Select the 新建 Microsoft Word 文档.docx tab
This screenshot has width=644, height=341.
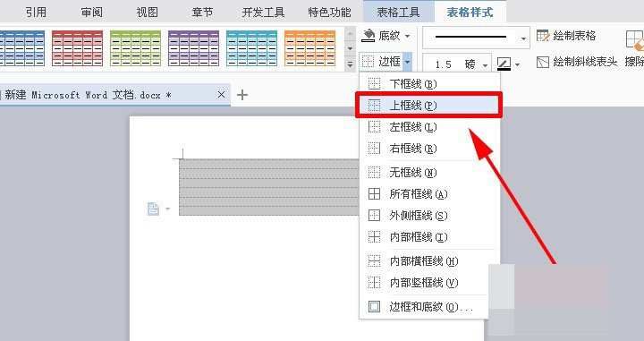(115, 95)
